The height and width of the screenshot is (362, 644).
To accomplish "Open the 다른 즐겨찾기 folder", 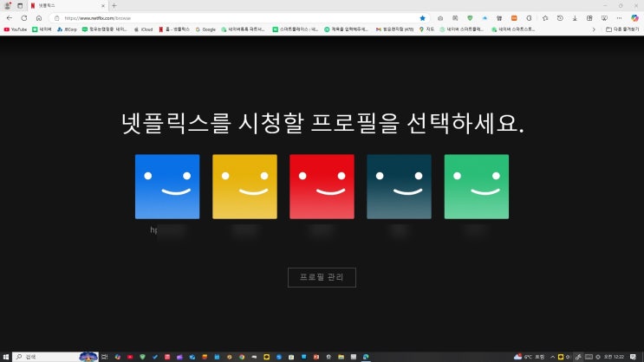I will pyautogui.click(x=622, y=29).
